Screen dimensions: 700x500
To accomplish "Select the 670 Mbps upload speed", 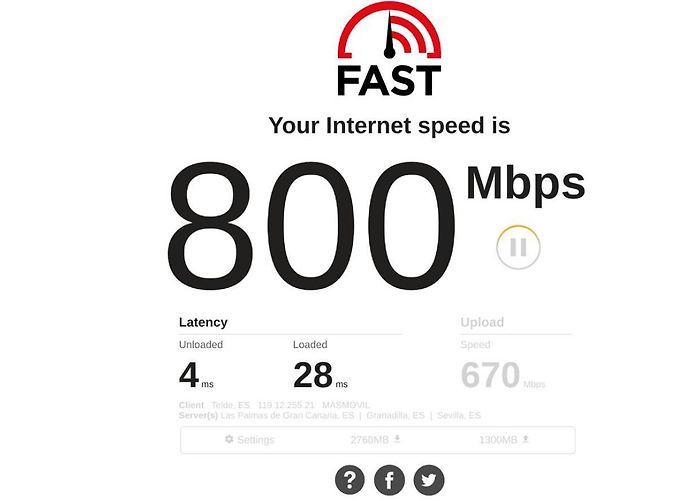I will click(503, 375).
